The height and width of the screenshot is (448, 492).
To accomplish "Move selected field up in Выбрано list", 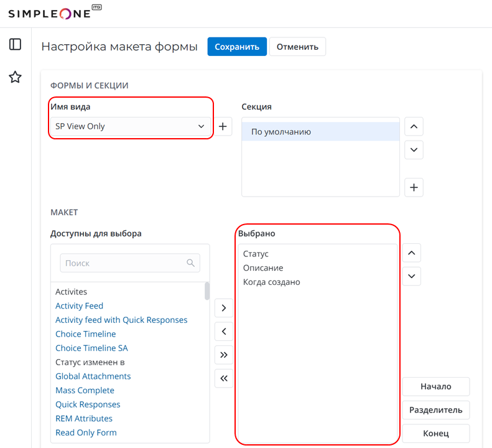I will tap(412, 253).
